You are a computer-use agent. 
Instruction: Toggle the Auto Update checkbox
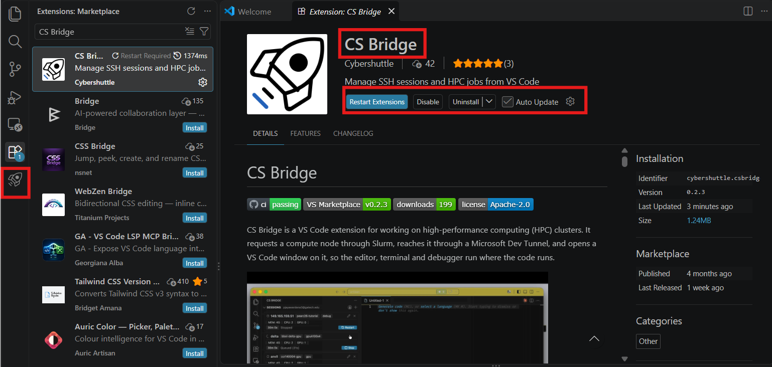[x=508, y=101]
